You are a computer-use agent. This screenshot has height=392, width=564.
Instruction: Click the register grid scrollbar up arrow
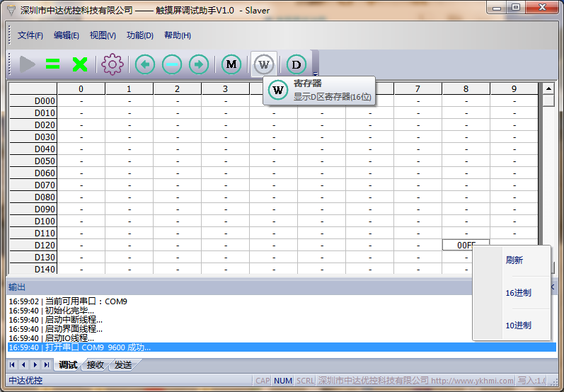click(x=548, y=89)
